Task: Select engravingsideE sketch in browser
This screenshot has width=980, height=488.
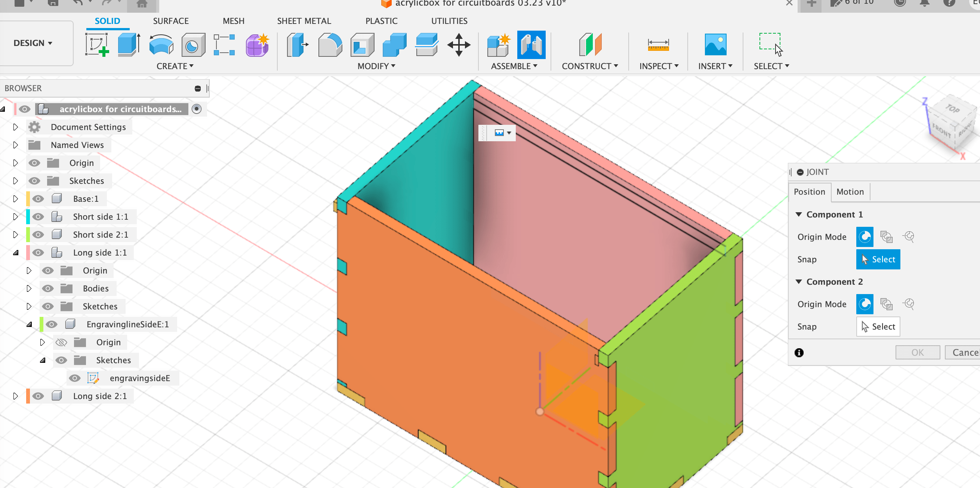Action: pos(140,378)
